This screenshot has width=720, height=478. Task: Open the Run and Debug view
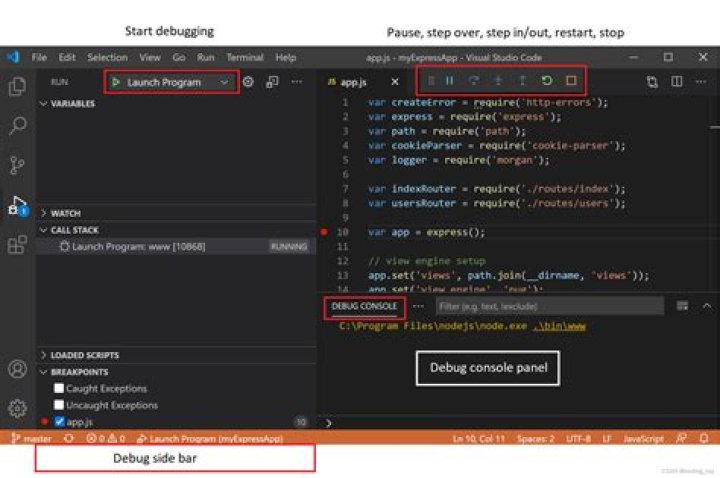(18, 206)
